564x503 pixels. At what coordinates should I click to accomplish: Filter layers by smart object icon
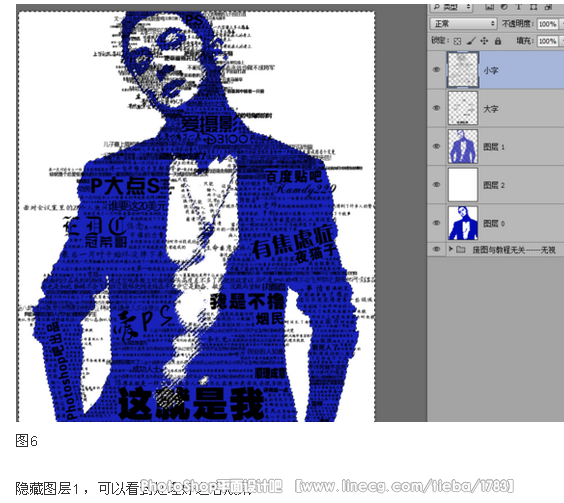(x=548, y=7)
